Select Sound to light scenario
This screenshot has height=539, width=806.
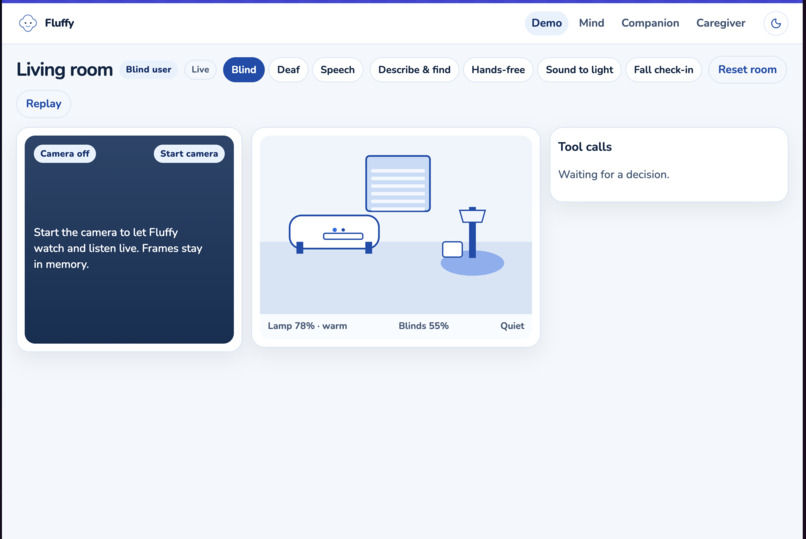click(x=579, y=70)
